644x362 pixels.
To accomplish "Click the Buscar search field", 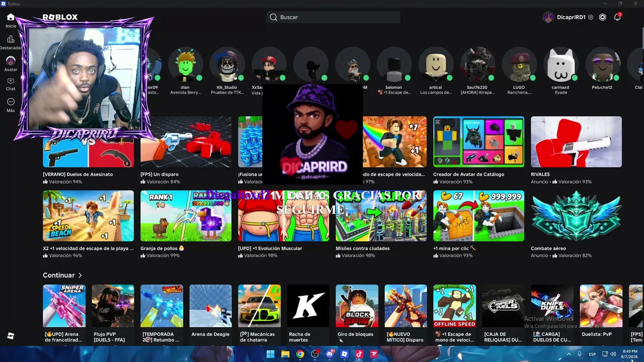I will (x=334, y=17).
